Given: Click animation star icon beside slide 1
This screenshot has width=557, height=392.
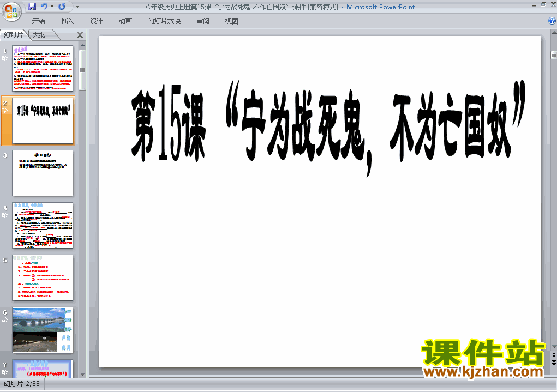Looking at the screenshot, I should coord(5,58).
